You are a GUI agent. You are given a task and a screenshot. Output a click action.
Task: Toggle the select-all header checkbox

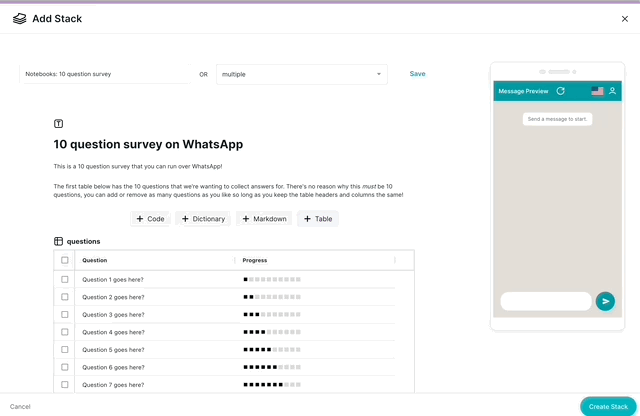point(64,260)
